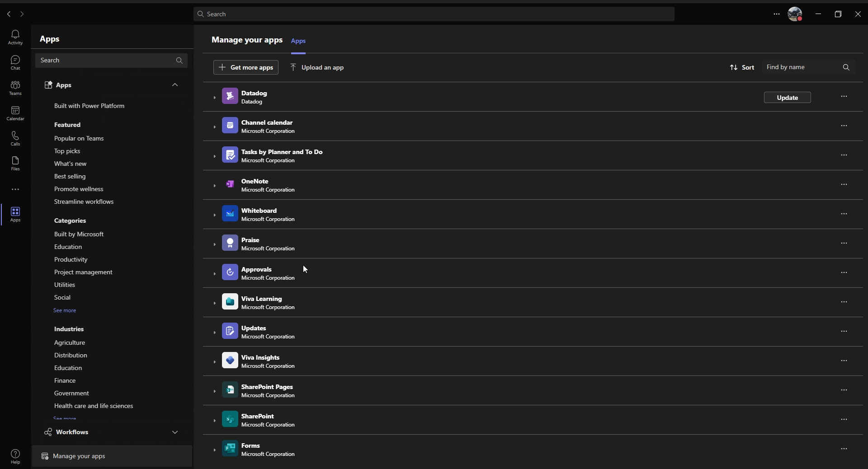This screenshot has height=469, width=868.
Task: Click the Praise app icon
Action: coord(230,243)
